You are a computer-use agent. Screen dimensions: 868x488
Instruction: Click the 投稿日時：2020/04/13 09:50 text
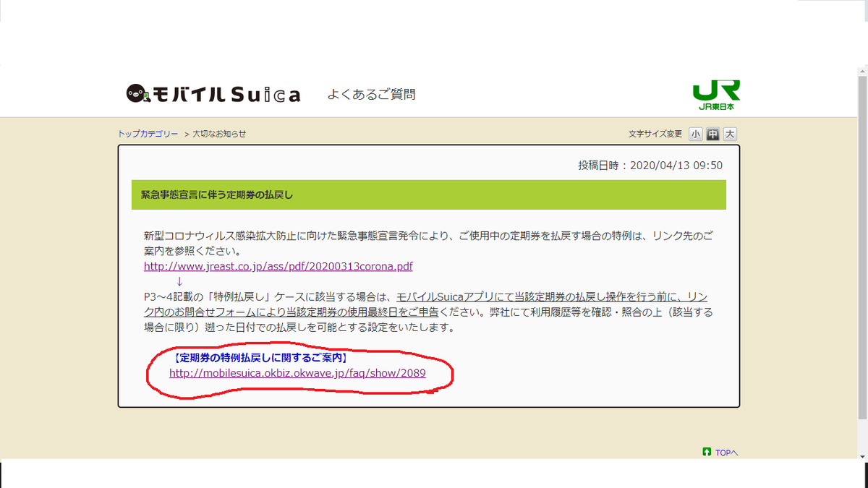[x=650, y=165]
